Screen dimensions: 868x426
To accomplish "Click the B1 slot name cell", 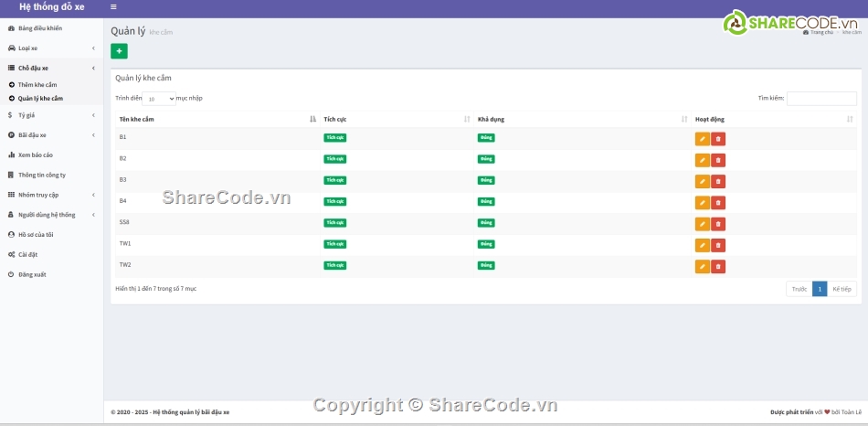I will point(217,138).
